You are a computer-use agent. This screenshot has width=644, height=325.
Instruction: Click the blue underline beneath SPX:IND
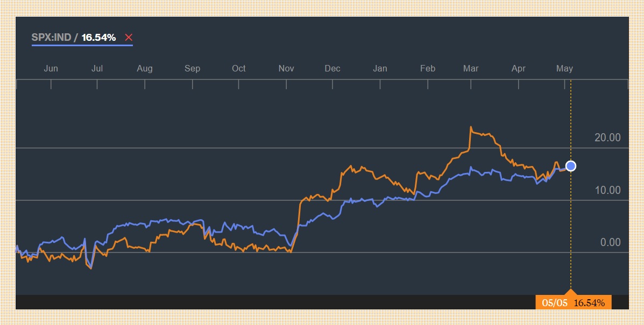coord(82,46)
